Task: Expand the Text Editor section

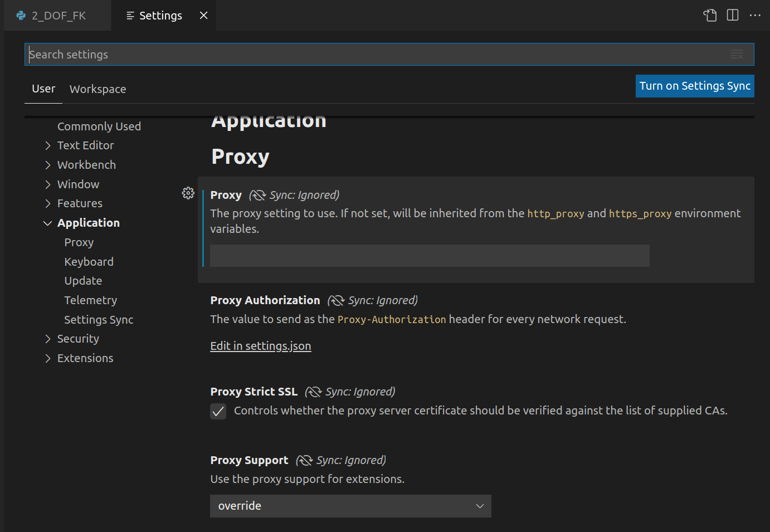Action: tap(48, 145)
